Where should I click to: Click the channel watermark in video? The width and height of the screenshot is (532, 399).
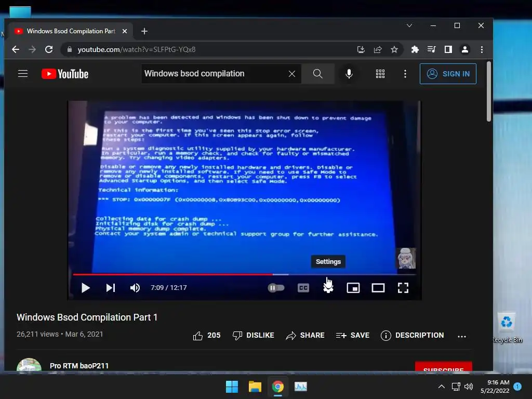[x=406, y=258]
